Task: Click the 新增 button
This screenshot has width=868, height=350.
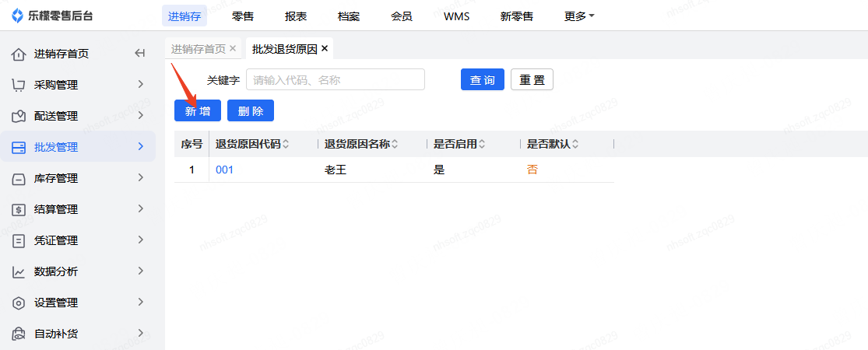Action: click(198, 110)
